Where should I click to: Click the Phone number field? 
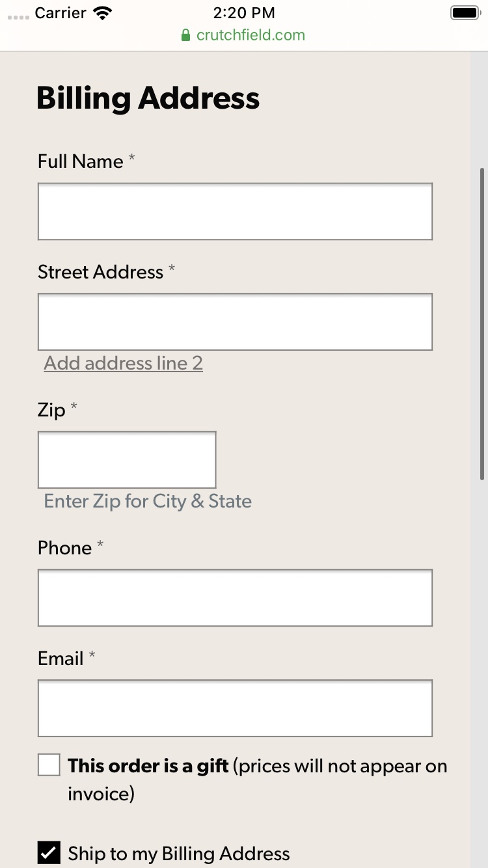pyautogui.click(x=235, y=597)
